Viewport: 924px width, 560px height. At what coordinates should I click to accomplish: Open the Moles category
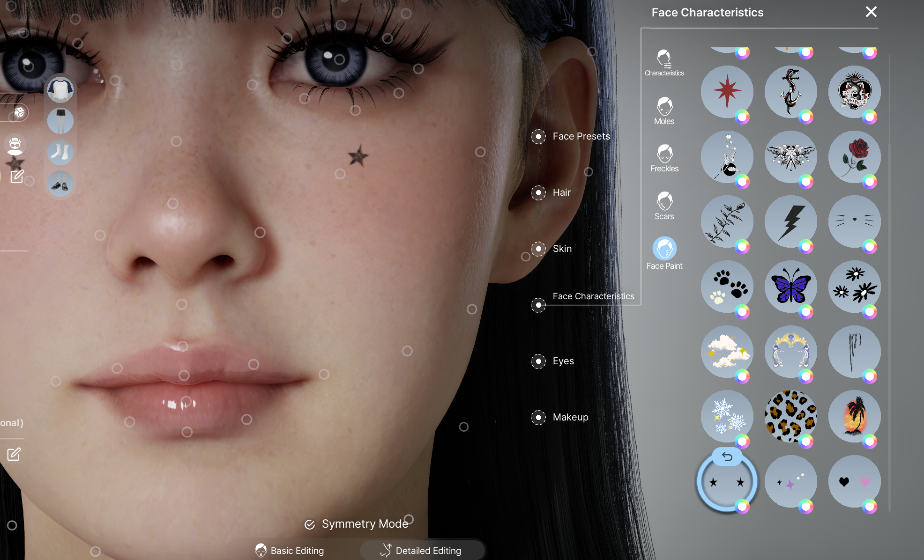[x=664, y=111]
